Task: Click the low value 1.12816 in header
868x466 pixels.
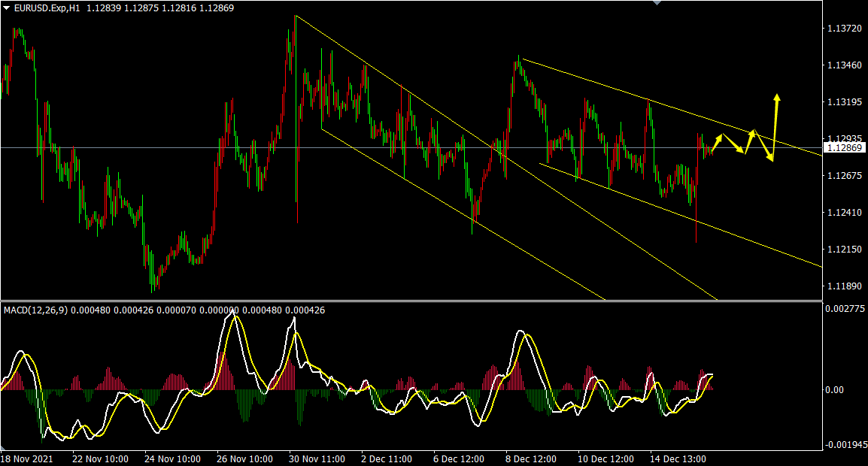Action: [x=179, y=8]
